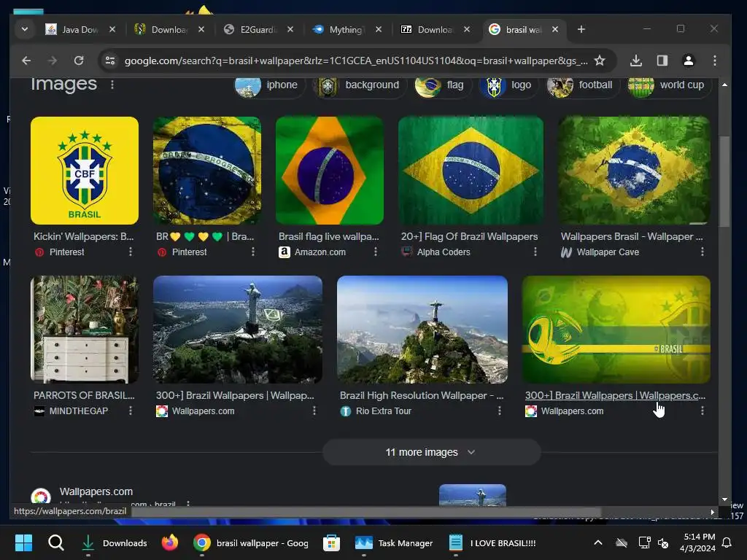The image size is (747, 560).
Task: Close the Java Download tab
Action: [x=112, y=29]
